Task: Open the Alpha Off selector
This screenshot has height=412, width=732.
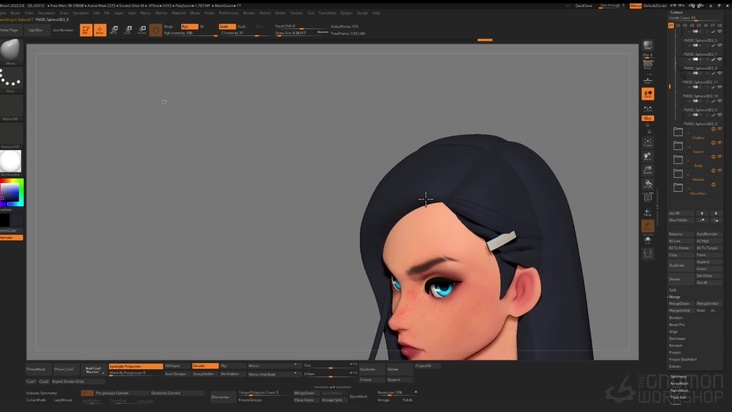Action: click(10, 107)
